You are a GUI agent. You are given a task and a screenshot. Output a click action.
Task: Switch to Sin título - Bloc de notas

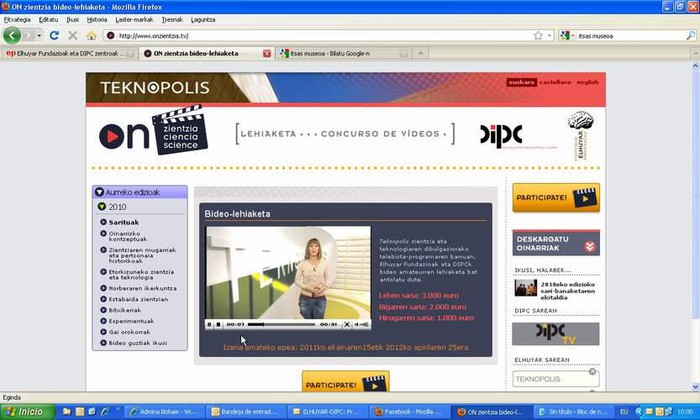(572, 412)
